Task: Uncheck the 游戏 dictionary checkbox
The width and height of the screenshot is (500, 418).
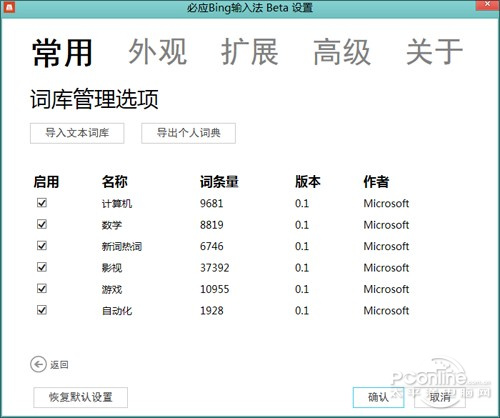Action: click(x=42, y=288)
